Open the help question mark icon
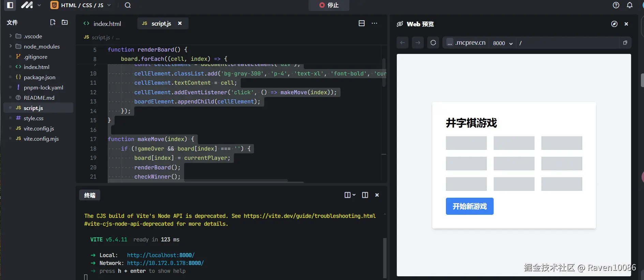The height and width of the screenshot is (280, 644). (616, 5)
